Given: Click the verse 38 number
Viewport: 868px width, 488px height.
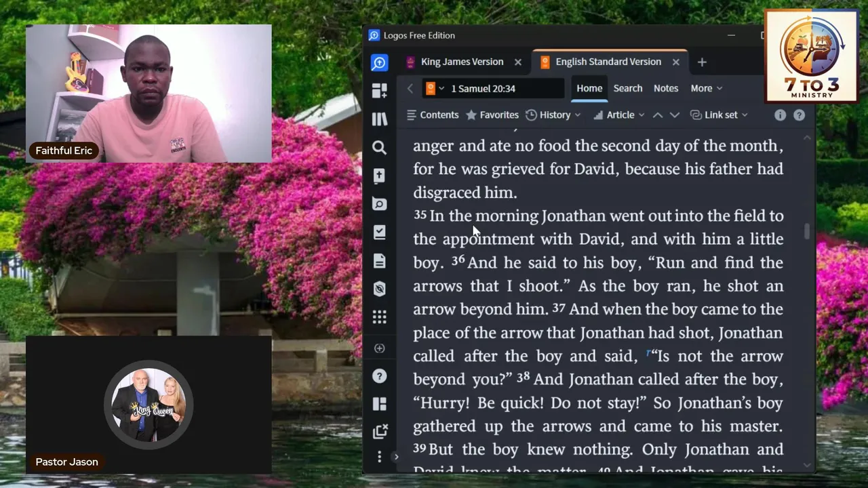Looking at the screenshot, I should tap(524, 377).
